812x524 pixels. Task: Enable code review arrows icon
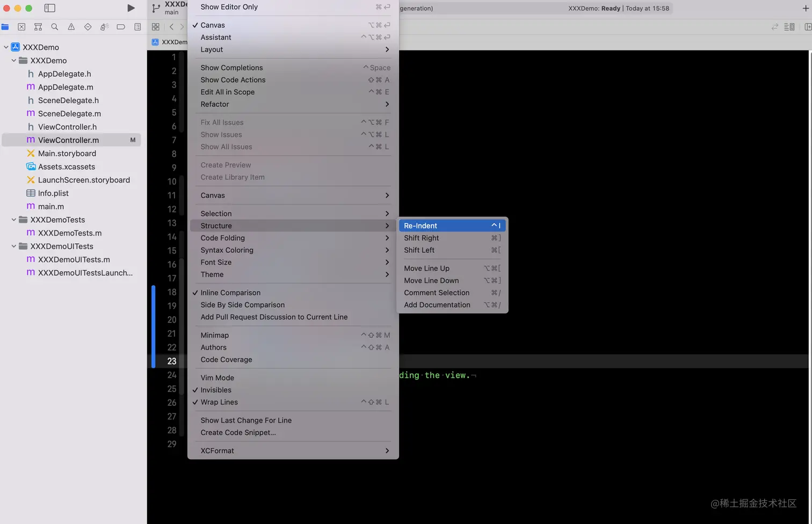pyautogui.click(x=774, y=27)
